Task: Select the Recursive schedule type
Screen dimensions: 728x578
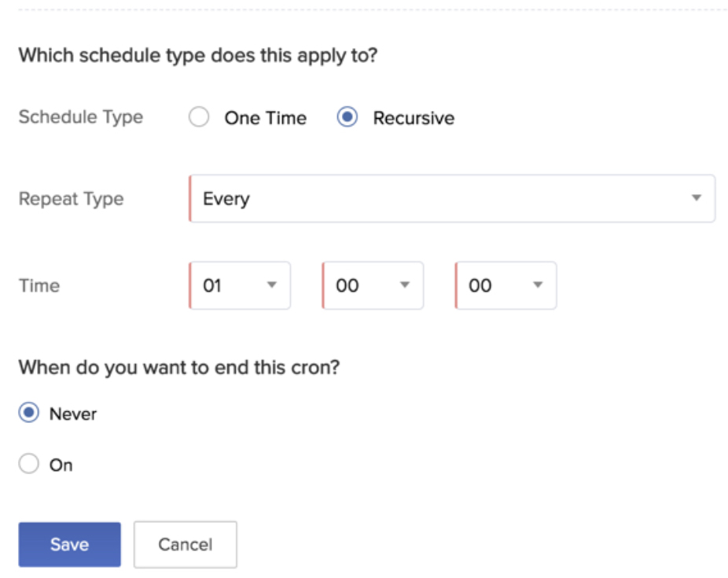Action: [x=347, y=117]
